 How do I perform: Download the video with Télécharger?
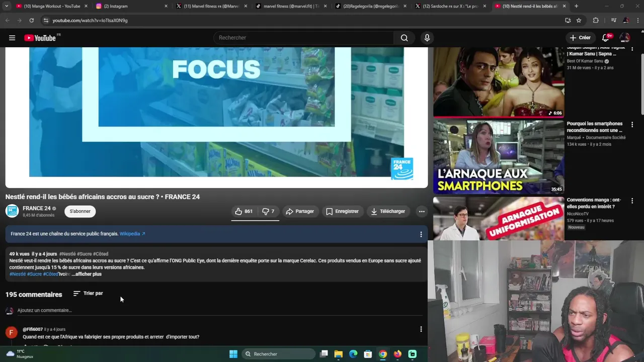click(388, 212)
